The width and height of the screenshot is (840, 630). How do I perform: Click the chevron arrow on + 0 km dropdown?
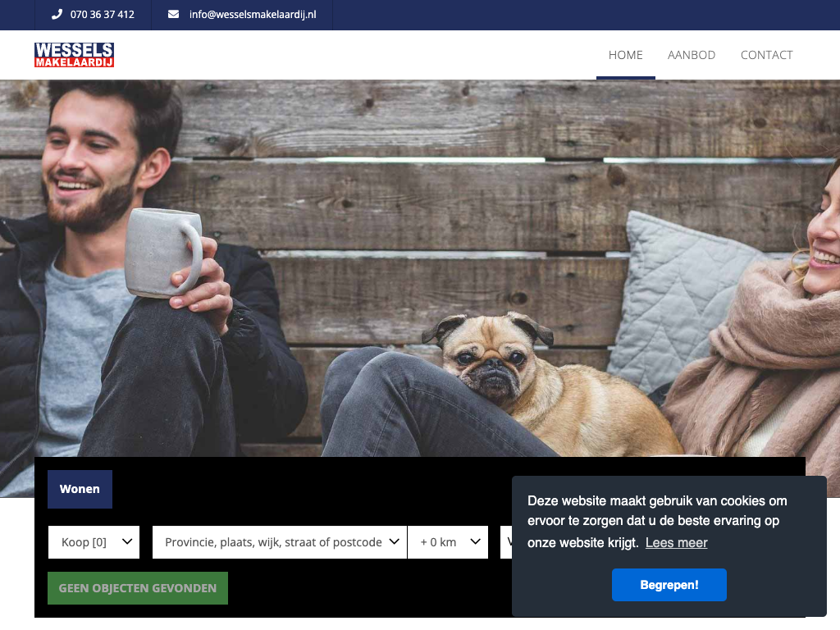click(x=475, y=542)
